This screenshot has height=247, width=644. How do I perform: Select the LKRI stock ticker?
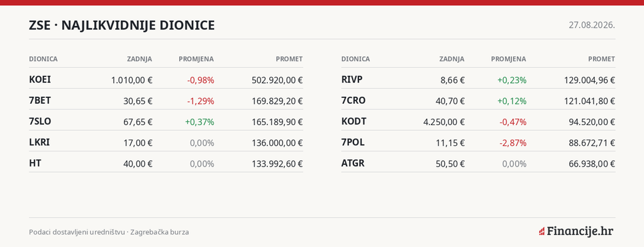[40, 143]
